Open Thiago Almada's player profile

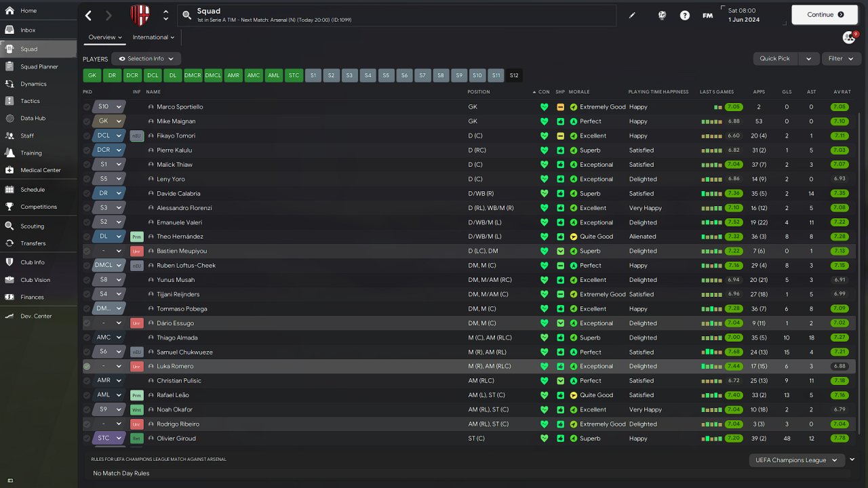tap(177, 338)
